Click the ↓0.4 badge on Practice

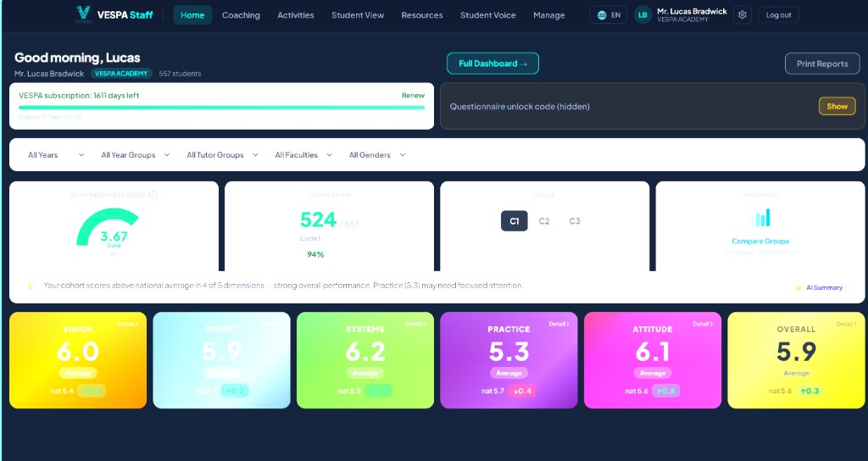[522, 391]
